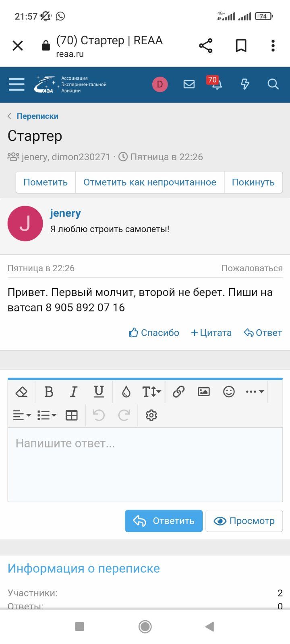Viewport: 290px width, 644px height.
Task: Toggle underline formatting
Action: coord(99,392)
